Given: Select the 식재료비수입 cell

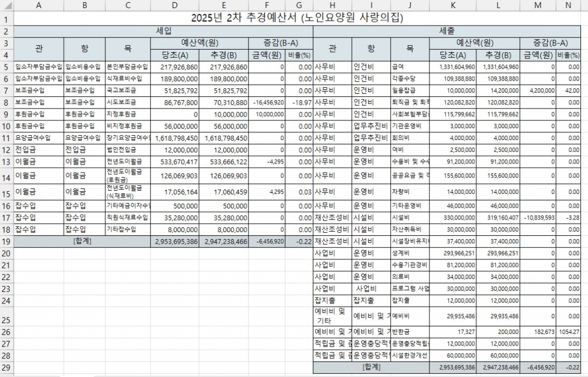Looking at the screenshot, I should pyautogui.click(x=128, y=78).
